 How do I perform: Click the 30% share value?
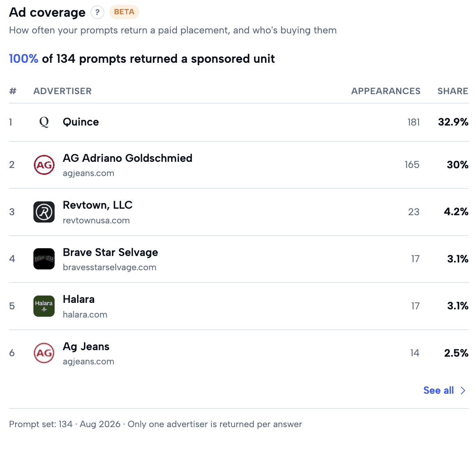tap(458, 165)
